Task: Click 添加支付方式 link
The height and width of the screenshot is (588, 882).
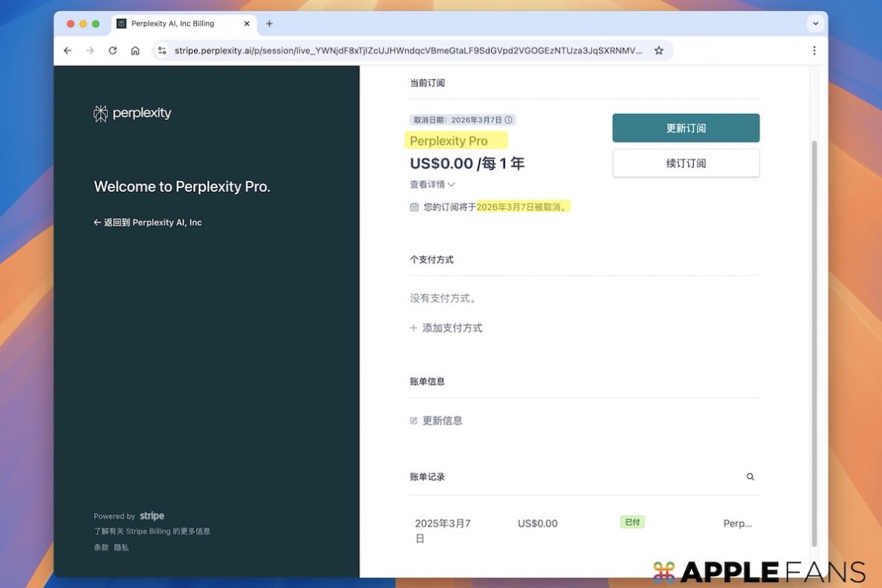Action: pyautogui.click(x=447, y=328)
